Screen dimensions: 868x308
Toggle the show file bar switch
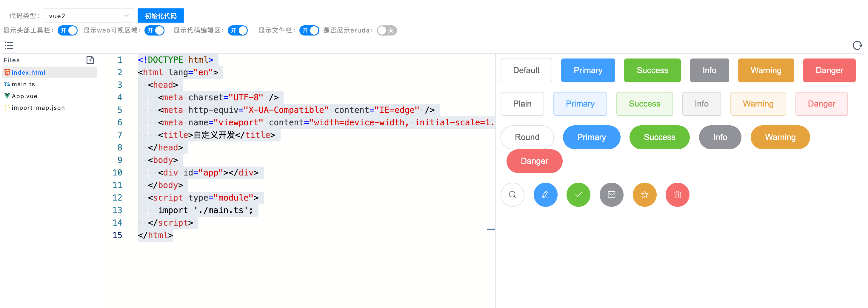(x=309, y=30)
